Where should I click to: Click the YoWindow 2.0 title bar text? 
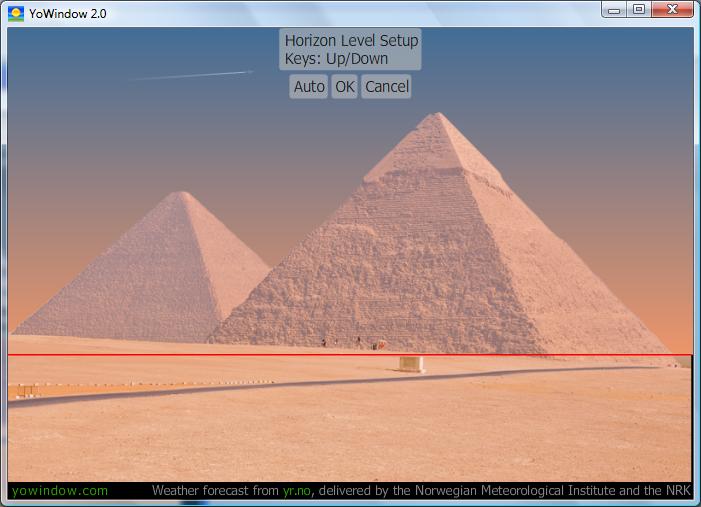pos(68,14)
